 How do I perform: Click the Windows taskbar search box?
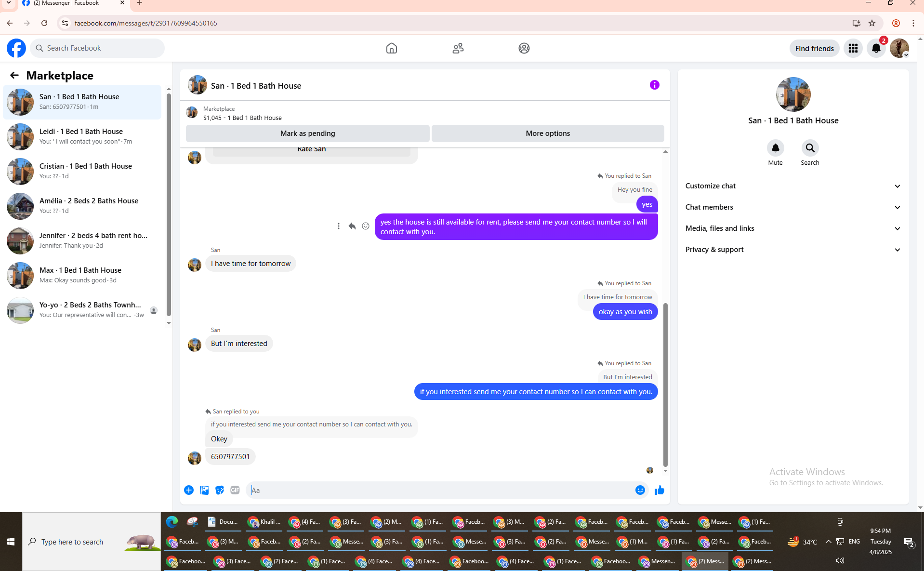pos(92,542)
